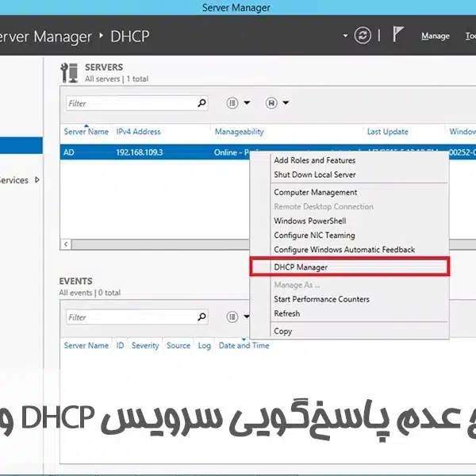476x476 pixels.
Task: Click the servers list horizontal scrollbar left arrow
Action: coord(66,244)
